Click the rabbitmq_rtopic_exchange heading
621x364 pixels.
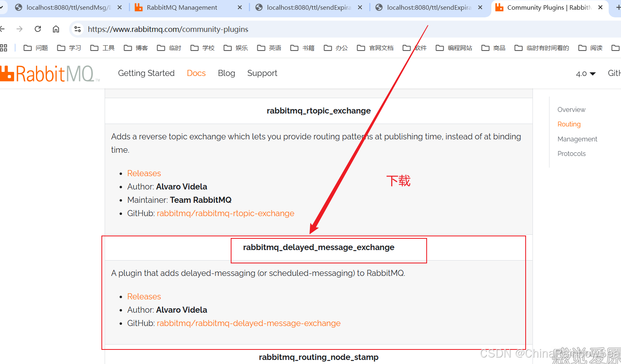coord(319,111)
